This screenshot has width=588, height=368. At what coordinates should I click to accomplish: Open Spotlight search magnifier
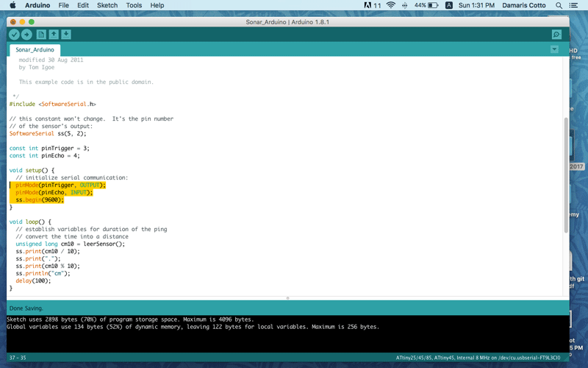point(559,5)
